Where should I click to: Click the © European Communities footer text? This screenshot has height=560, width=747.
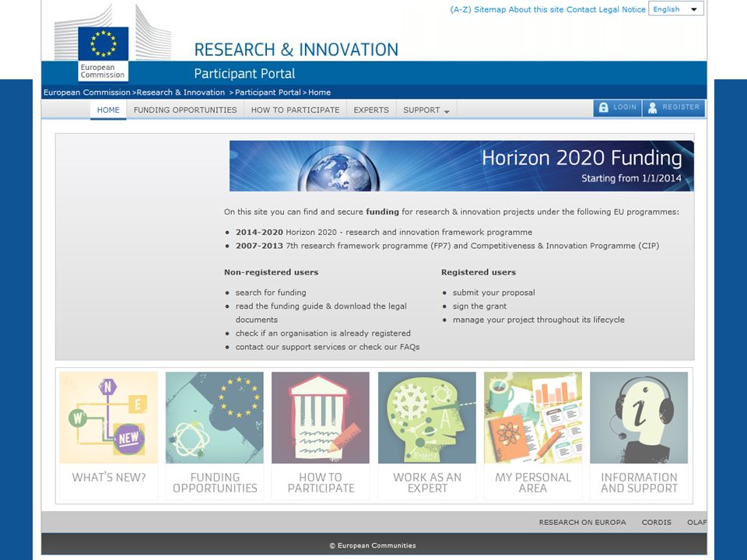(373, 546)
